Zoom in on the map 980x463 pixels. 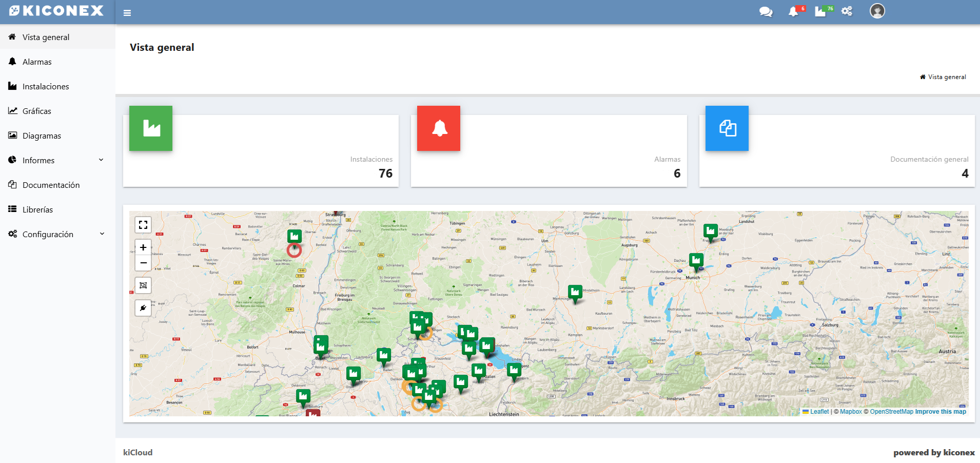143,247
